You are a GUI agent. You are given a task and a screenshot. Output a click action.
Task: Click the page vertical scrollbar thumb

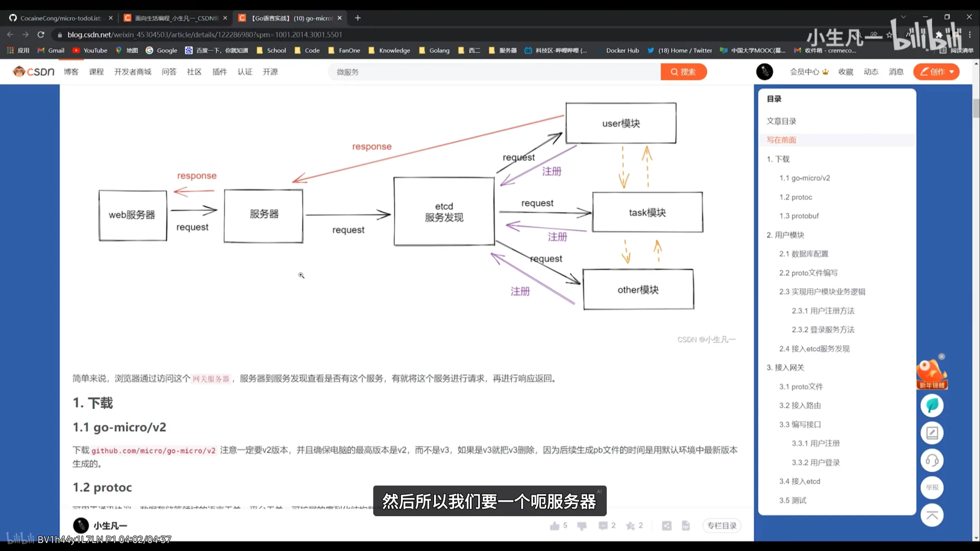point(975,108)
